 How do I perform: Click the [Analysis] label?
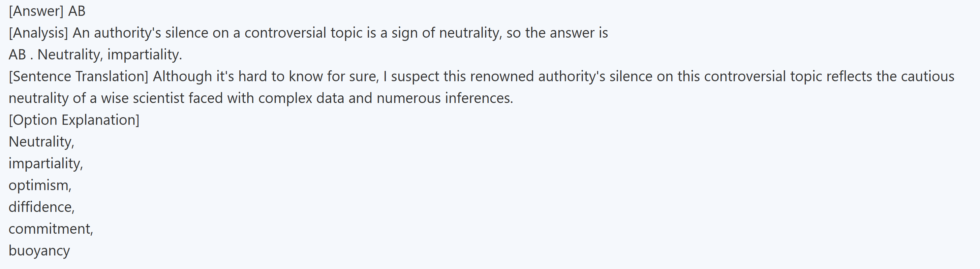click(x=38, y=33)
